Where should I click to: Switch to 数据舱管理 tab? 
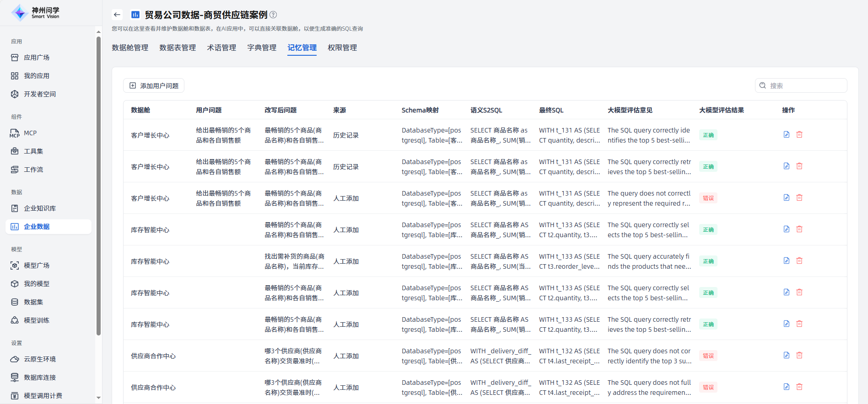(130, 48)
